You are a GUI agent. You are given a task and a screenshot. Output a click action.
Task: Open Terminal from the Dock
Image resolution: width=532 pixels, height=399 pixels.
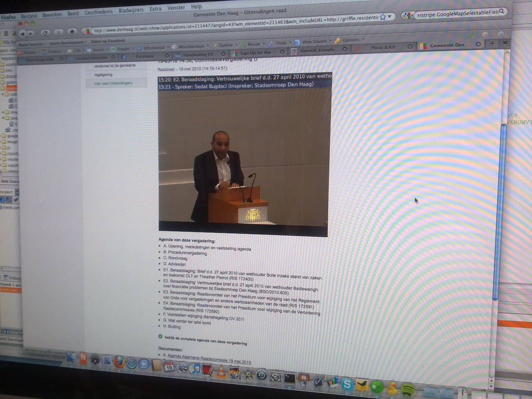tap(289, 378)
